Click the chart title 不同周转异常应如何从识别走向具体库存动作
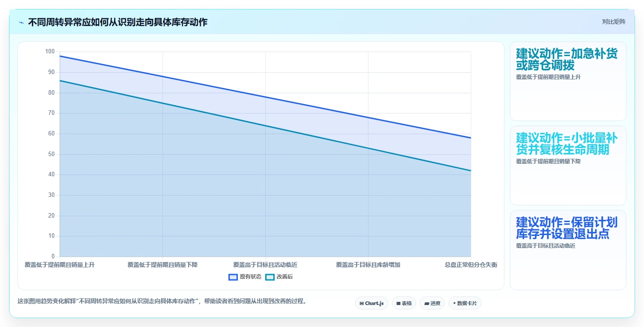Screen dimensions: 644x327 pos(118,22)
